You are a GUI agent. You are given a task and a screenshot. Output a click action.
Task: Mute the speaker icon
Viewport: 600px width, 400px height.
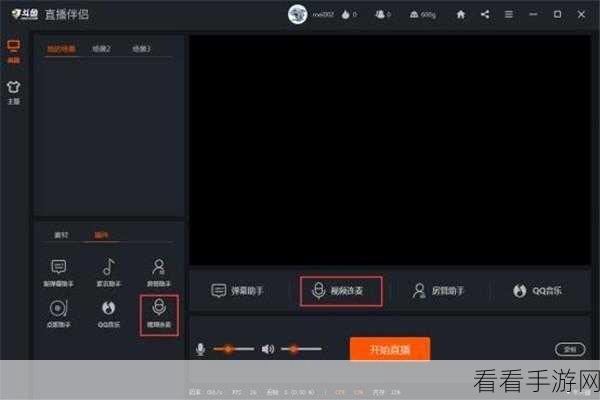point(268,349)
